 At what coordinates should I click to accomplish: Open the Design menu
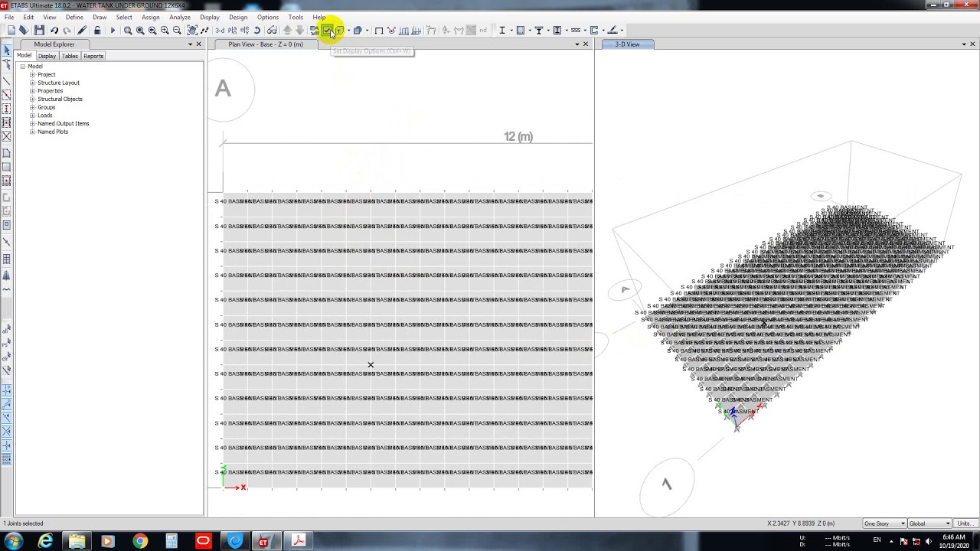pos(238,17)
